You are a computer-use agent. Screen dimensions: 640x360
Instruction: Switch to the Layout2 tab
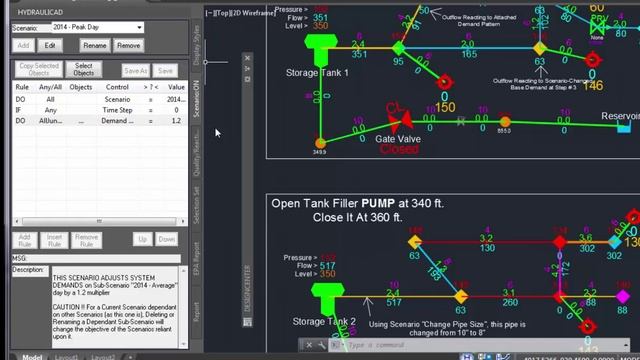tap(102, 357)
